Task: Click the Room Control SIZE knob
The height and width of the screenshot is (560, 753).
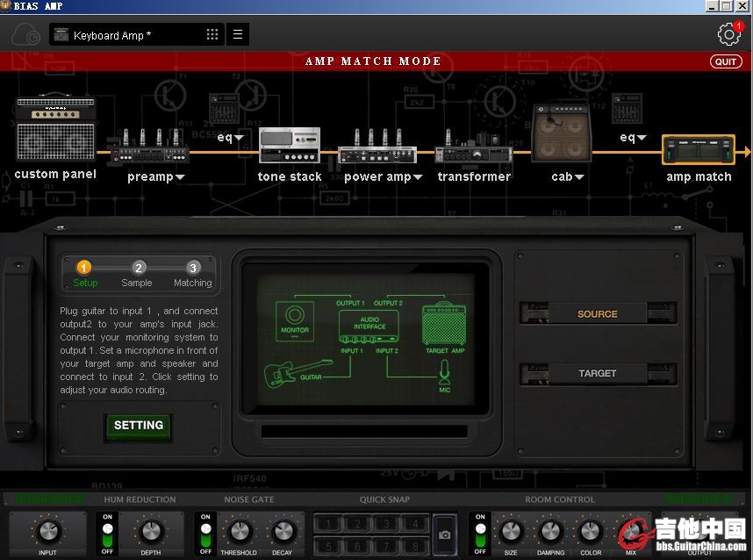Action: pyautogui.click(x=511, y=531)
